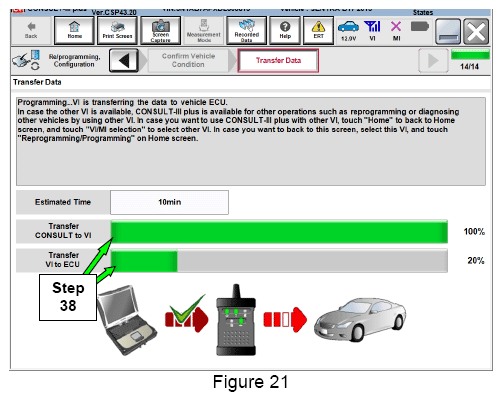Click the Estimated Time label
Viewport: 502px width, 401px height.
pos(63,202)
